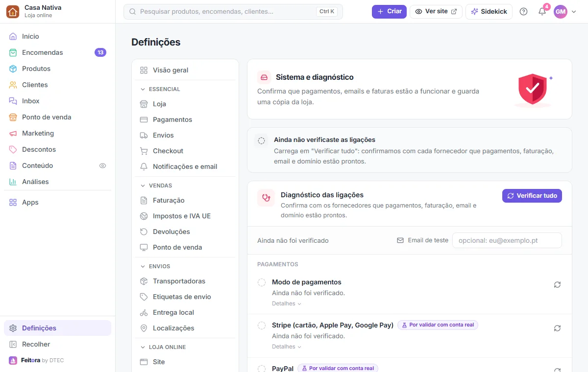Open Site under Loja online settings

185,362
